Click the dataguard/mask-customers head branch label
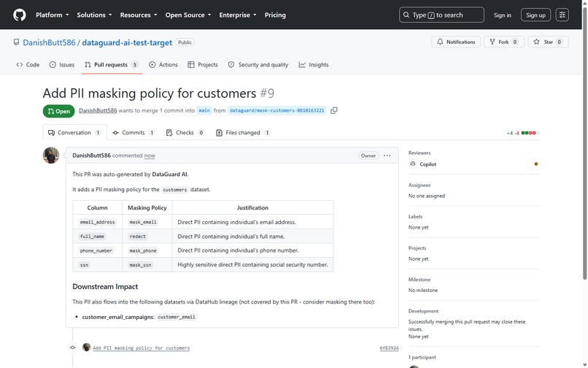588x368 pixels. tap(276, 110)
